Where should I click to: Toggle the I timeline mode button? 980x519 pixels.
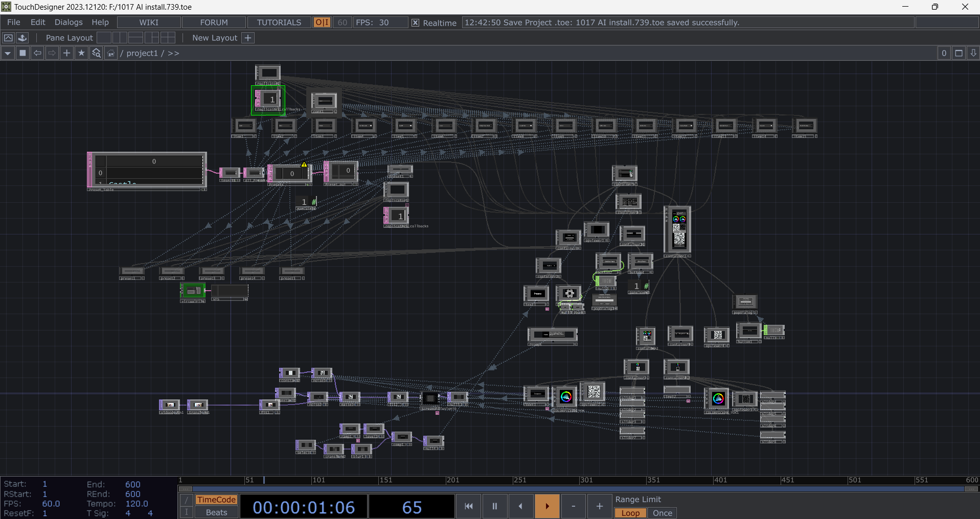[187, 512]
